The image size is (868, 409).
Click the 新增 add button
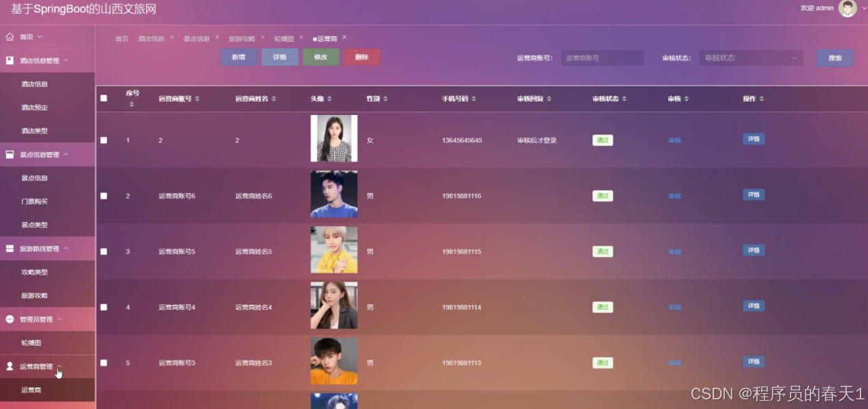tap(238, 58)
